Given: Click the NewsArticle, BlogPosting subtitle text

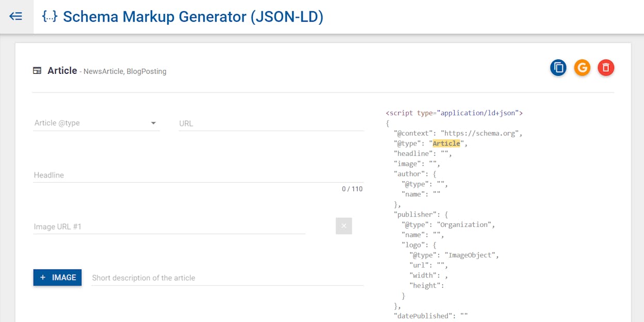Looking at the screenshot, I should pyautogui.click(x=125, y=71).
